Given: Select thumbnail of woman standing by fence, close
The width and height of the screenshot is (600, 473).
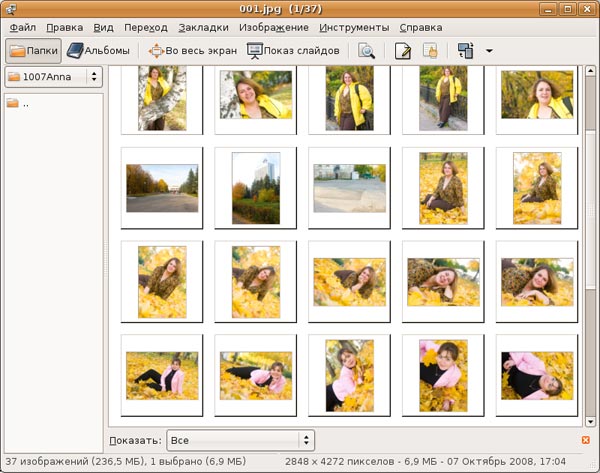Looking at the screenshot, I should click(x=349, y=99).
